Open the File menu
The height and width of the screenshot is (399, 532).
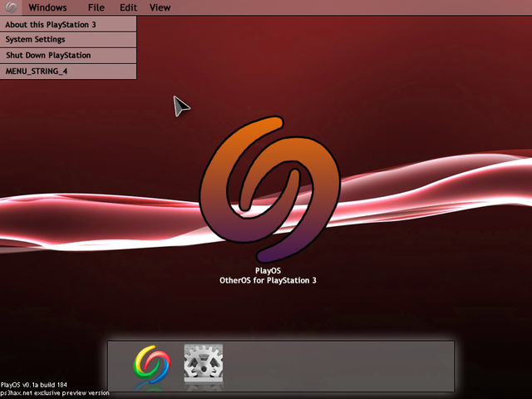coord(96,7)
